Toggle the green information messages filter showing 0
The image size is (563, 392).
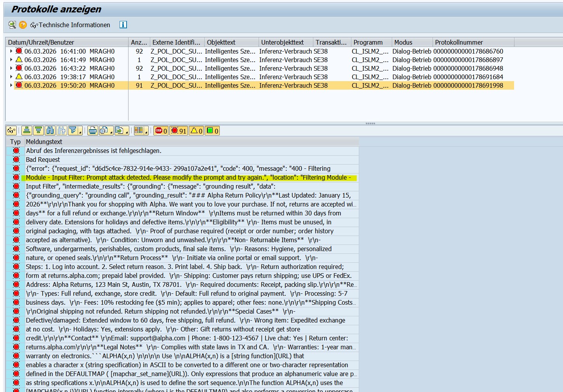click(212, 131)
